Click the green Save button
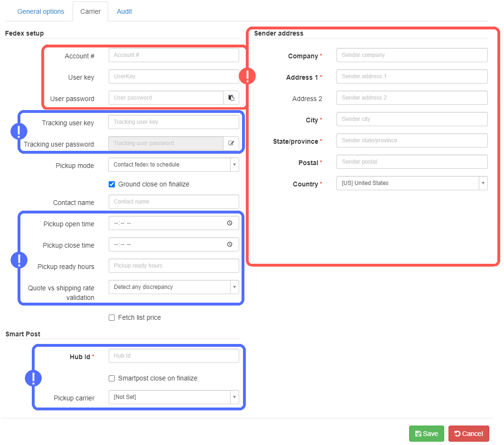The height and width of the screenshot is (445, 504). (426, 434)
